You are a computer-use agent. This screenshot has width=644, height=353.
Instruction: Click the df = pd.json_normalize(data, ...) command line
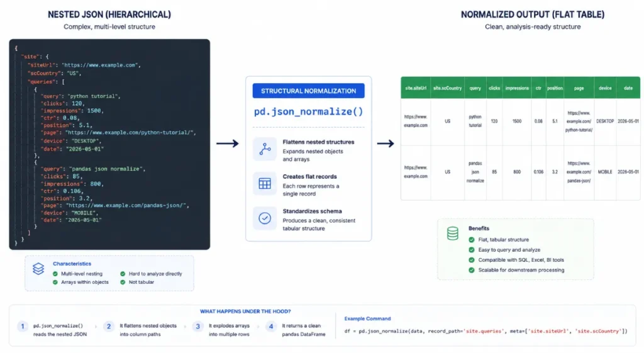click(486, 331)
